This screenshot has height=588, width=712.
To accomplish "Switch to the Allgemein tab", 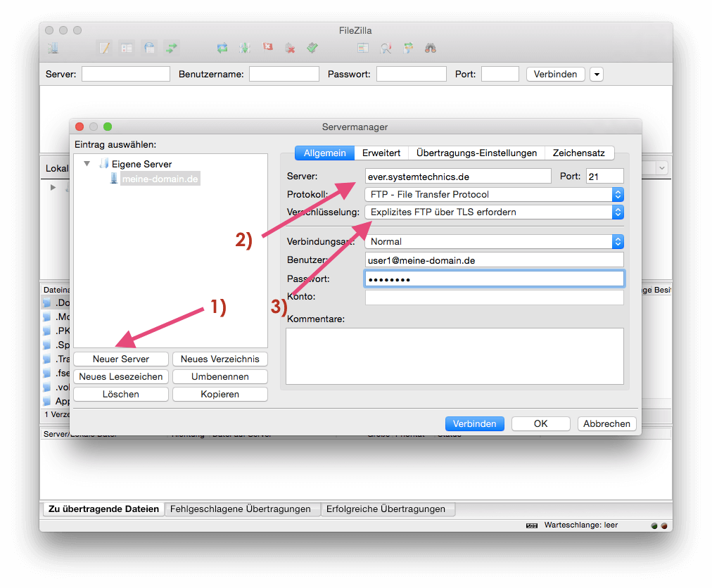I will [x=324, y=153].
